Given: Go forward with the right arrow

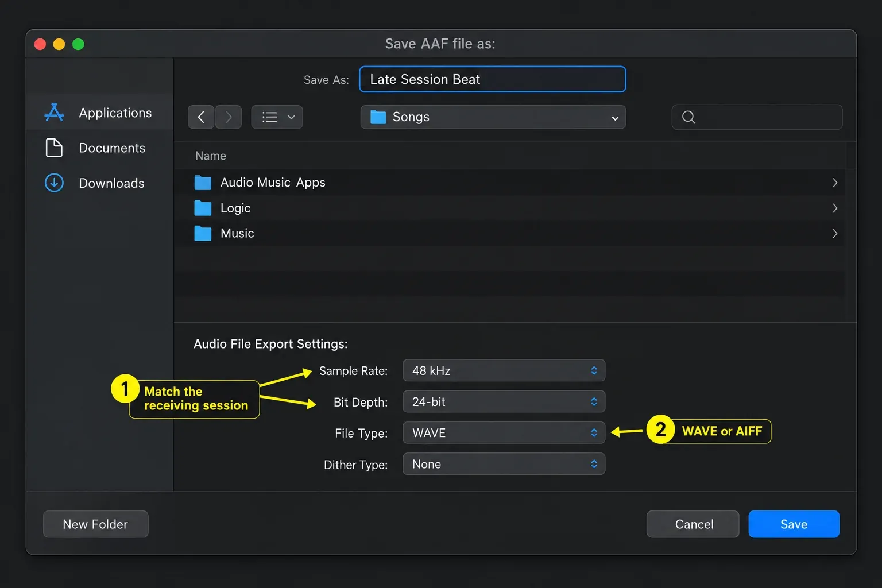Looking at the screenshot, I should tap(229, 117).
